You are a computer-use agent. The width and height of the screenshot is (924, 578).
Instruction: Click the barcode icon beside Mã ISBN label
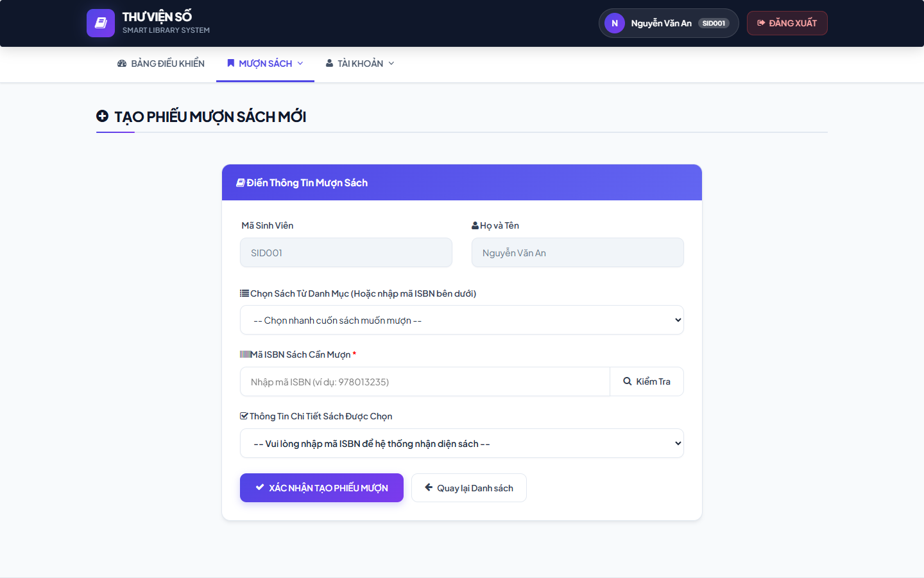click(x=245, y=355)
